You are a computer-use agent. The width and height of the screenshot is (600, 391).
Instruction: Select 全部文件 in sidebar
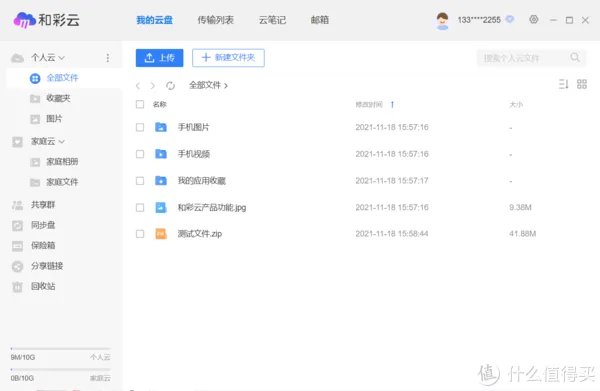tap(64, 78)
